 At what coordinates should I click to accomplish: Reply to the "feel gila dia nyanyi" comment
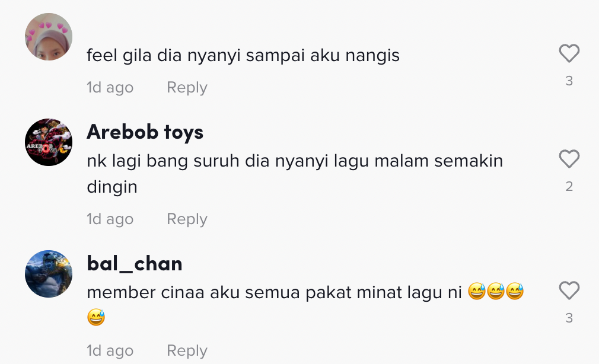(x=187, y=88)
